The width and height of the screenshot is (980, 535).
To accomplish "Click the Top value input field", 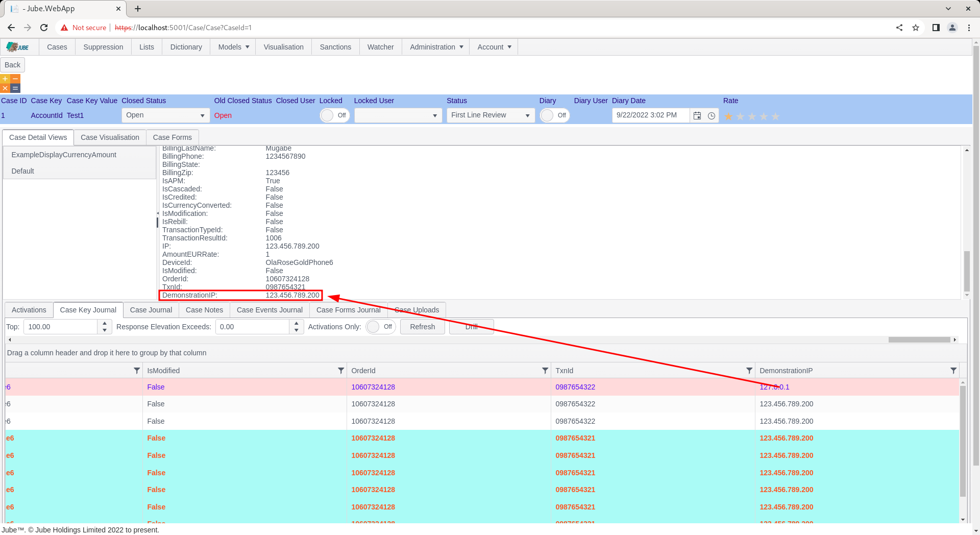I will click(x=61, y=327).
